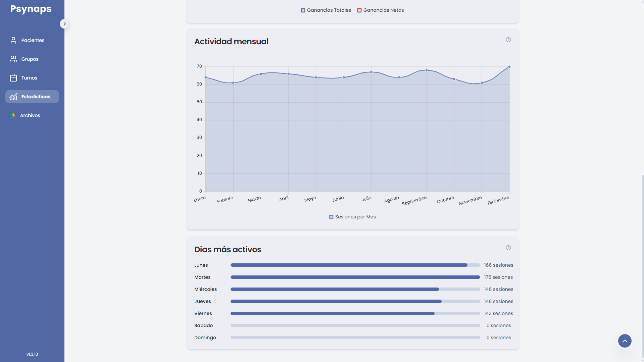This screenshot has width=644, height=362.
Task: Open the Turnos section
Action: coord(32,78)
